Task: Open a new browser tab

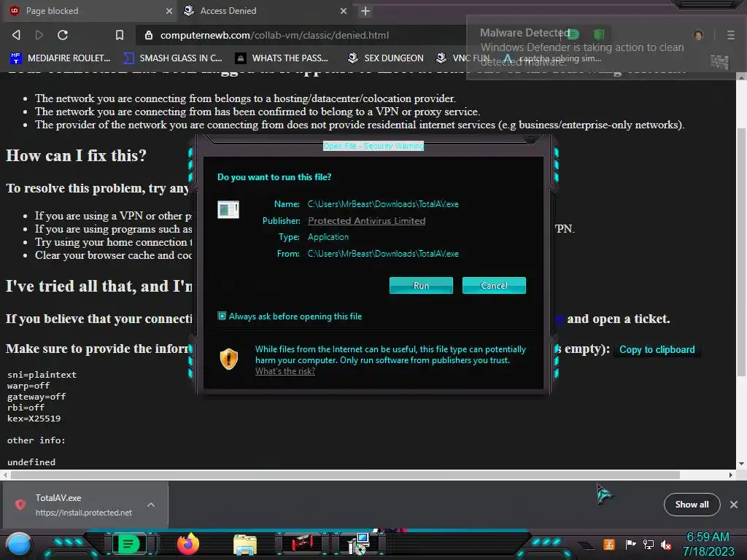Action: point(365,11)
